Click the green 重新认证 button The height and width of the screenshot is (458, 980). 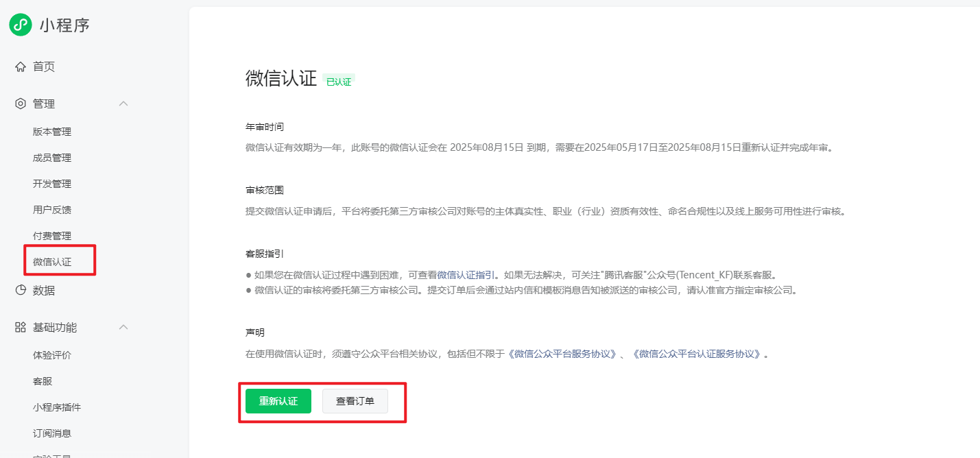point(278,401)
